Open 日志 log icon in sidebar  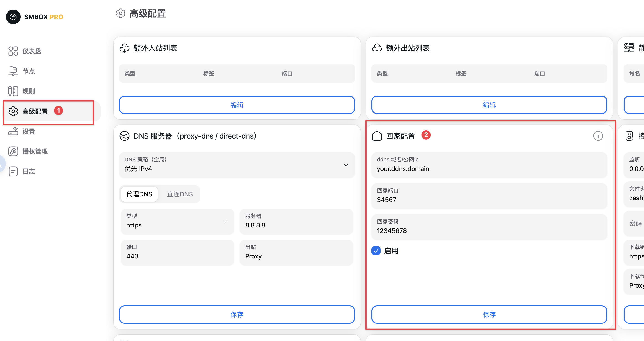click(x=13, y=171)
